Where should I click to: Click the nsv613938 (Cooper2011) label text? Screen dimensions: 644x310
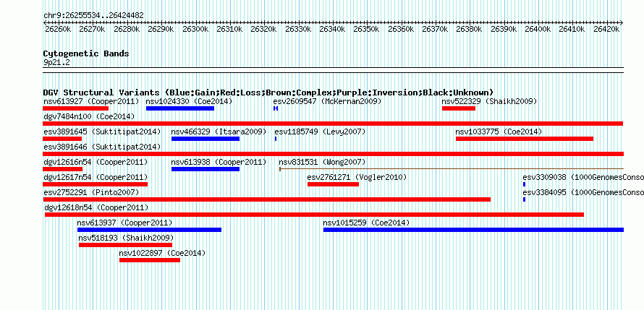pyautogui.click(x=219, y=162)
